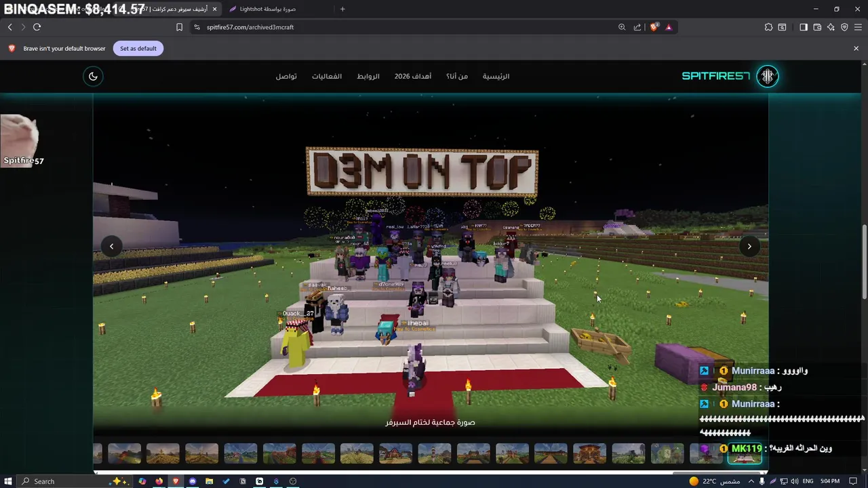Click the address bar URL
The width and height of the screenshot is (868, 488).
coord(250,27)
